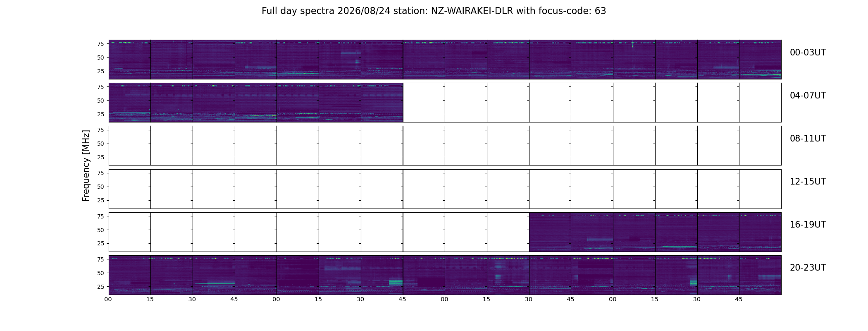Click the rightmost 45 time tick label
The height and width of the screenshot is (331, 868).
[x=739, y=299]
